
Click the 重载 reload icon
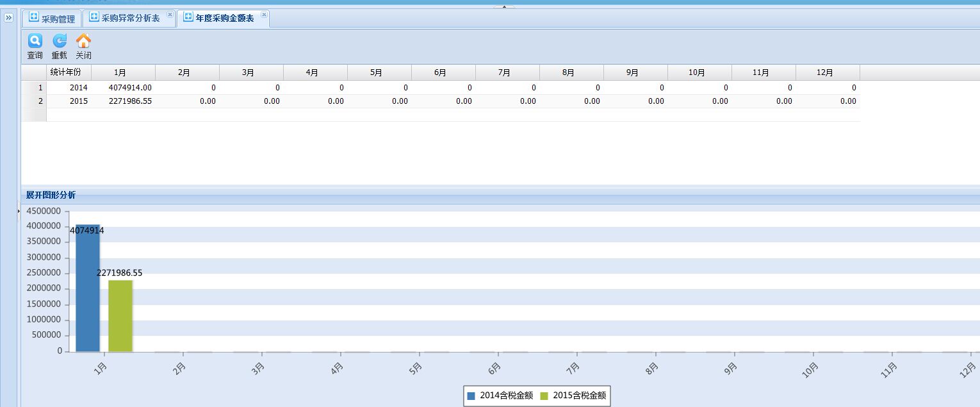[x=59, y=42]
